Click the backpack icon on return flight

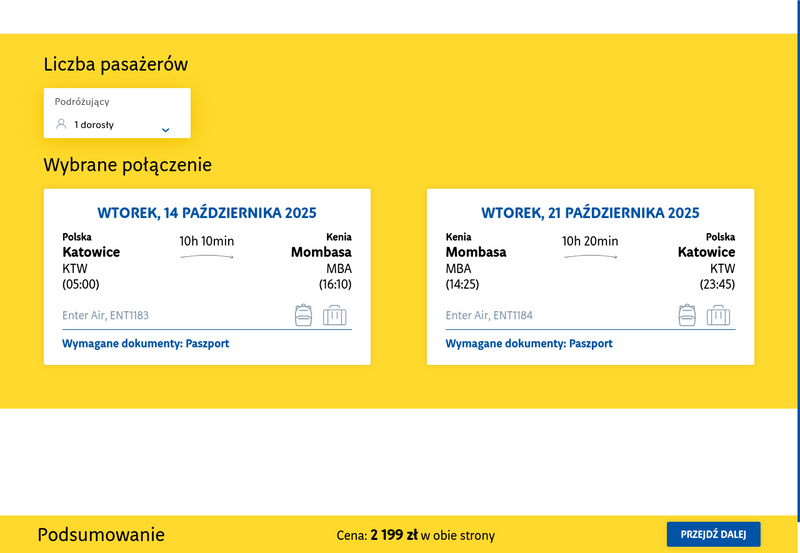(687, 315)
